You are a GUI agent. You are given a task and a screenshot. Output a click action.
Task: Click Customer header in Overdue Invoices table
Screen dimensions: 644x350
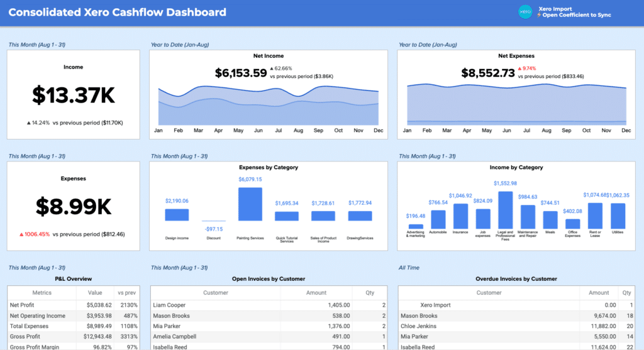489,293
